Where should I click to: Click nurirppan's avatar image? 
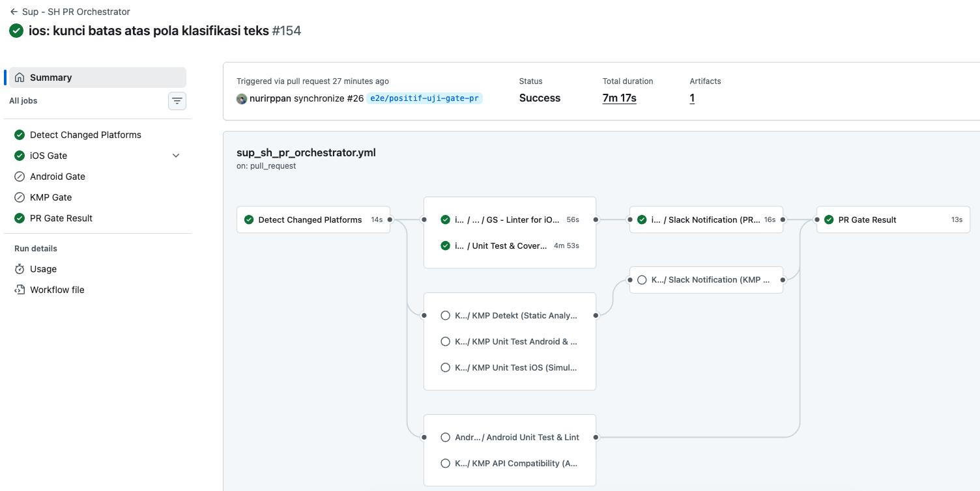[x=242, y=99]
